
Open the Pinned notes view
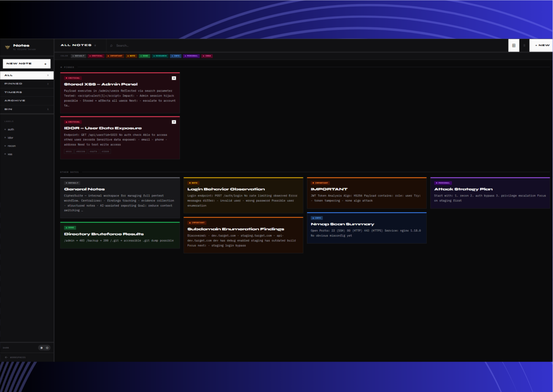click(x=13, y=83)
